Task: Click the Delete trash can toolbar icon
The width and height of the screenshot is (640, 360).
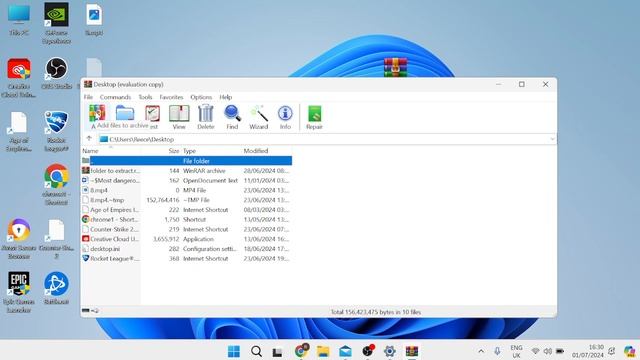Action: tap(206, 117)
